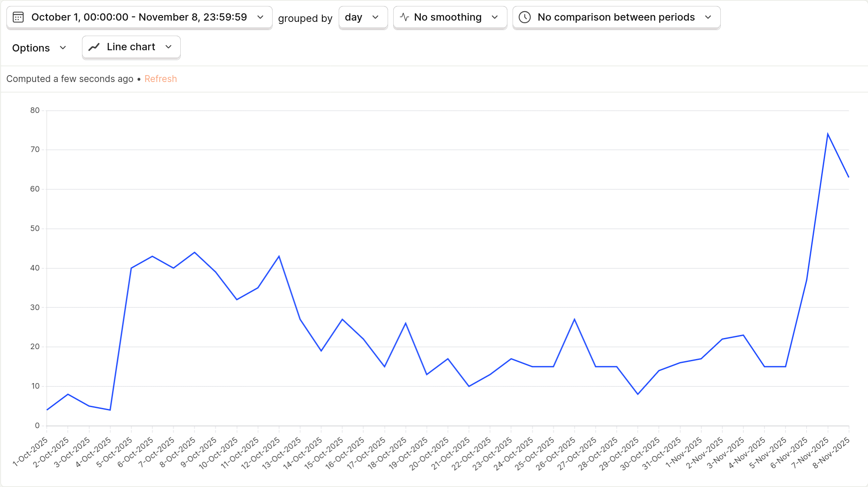The width and height of the screenshot is (868, 487).
Task: Click the Refresh link
Action: tap(161, 79)
